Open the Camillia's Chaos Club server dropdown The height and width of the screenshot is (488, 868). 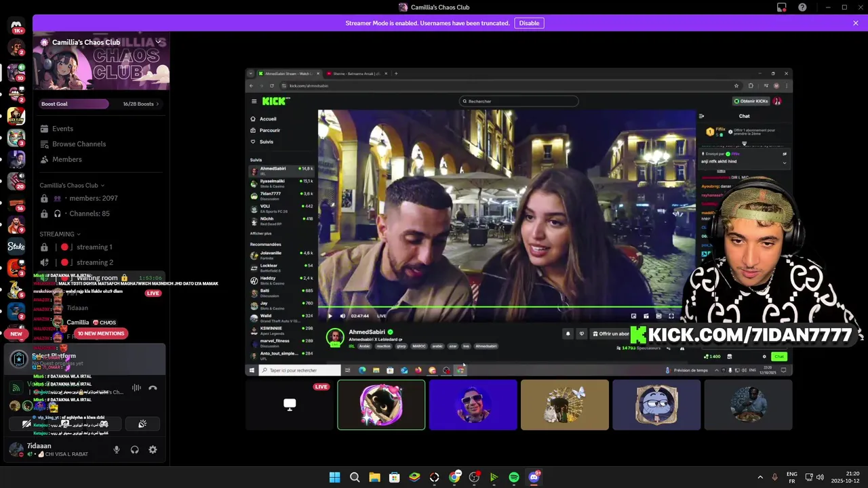158,42
